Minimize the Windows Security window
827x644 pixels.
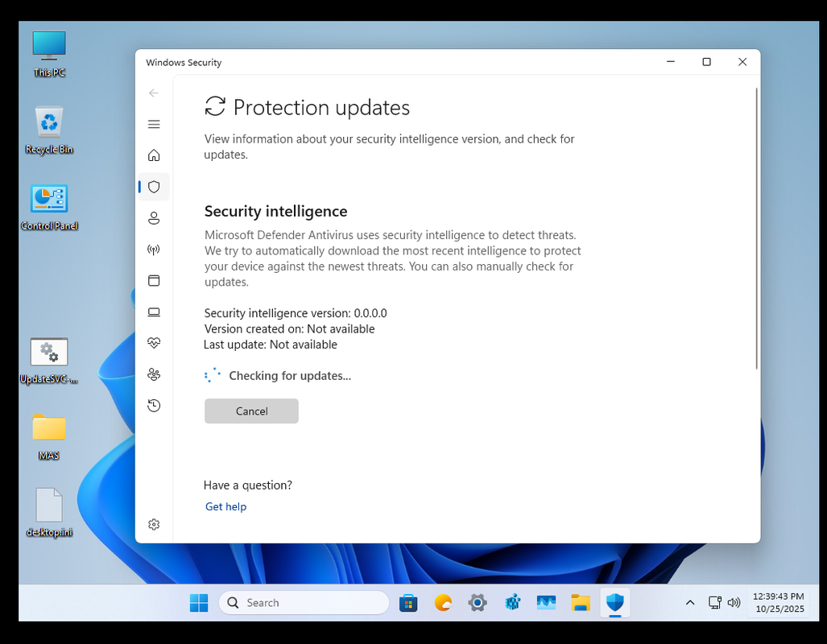coord(670,62)
